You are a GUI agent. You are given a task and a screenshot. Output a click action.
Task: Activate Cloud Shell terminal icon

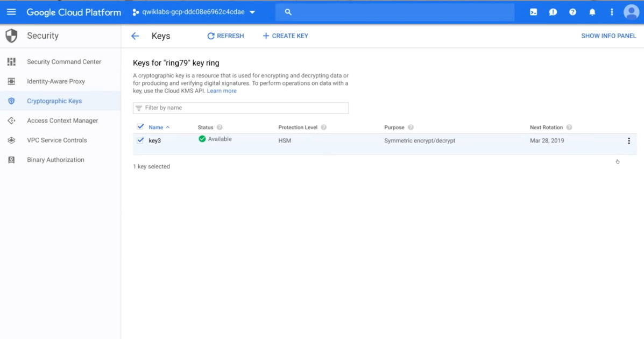[534, 12]
